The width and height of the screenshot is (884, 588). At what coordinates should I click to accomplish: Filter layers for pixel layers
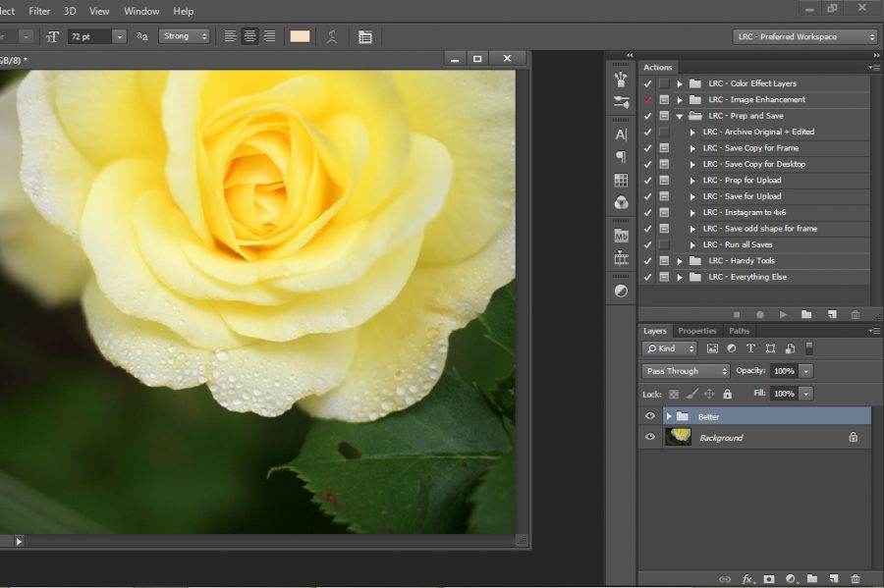pos(713,348)
